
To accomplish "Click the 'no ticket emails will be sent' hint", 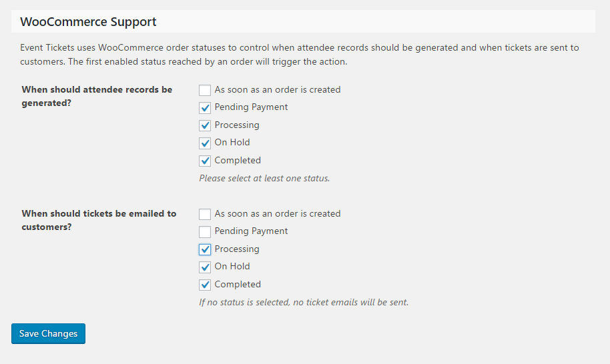I will [x=304, y=302].
